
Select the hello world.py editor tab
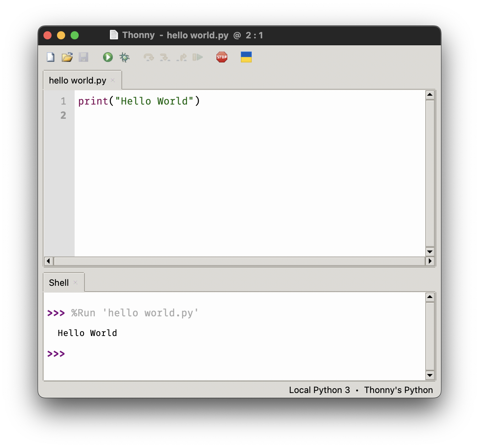click(77, 80)
